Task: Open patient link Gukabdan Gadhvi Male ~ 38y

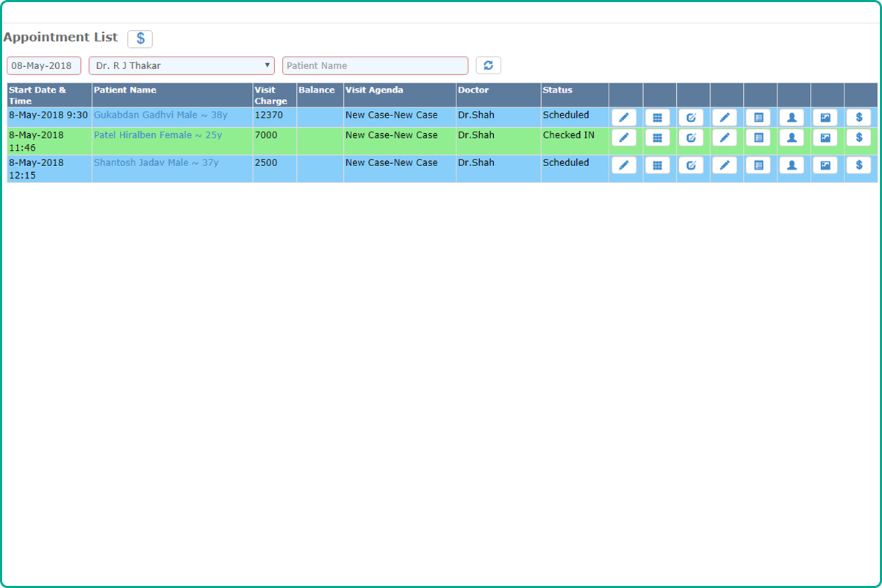Action: click(x=160, y=115)
